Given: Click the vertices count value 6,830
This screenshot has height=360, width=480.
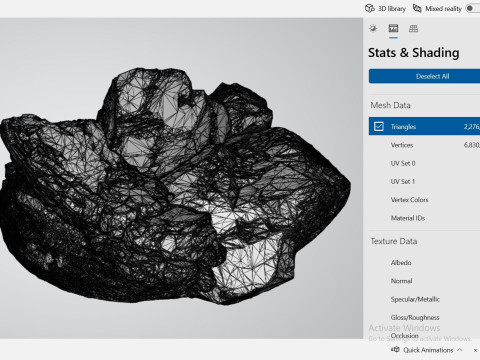Looking at the screenshot, I should click(472, 145).
